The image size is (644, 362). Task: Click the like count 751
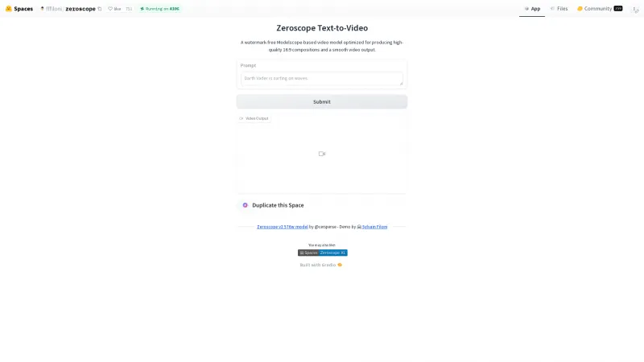point(129,9)
